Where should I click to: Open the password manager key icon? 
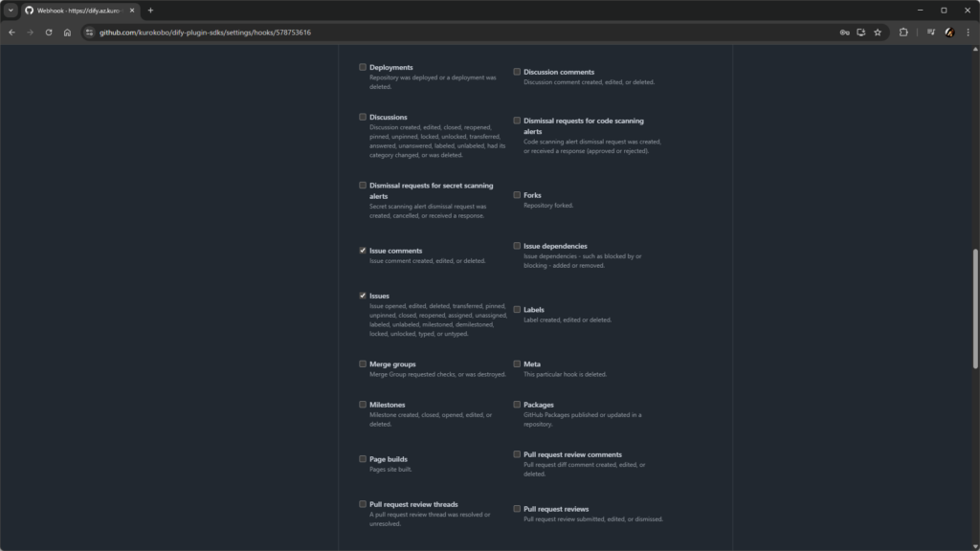tap(844, 32)
